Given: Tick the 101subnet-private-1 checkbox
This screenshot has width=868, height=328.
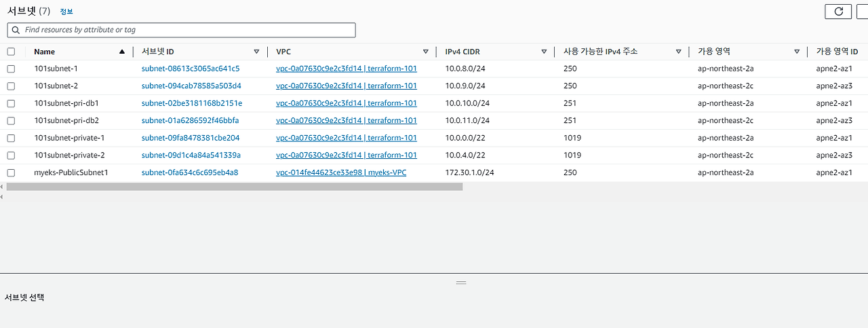Looking at the screenshot, I should (x=11, y=138).
